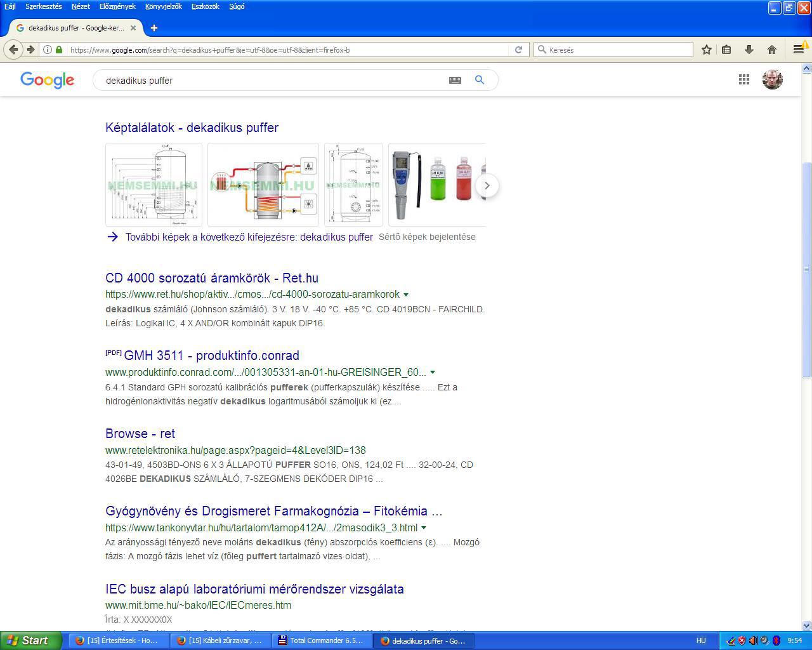
Task: Click the Firefox back arrow button
Action: (x=14, y=50)
